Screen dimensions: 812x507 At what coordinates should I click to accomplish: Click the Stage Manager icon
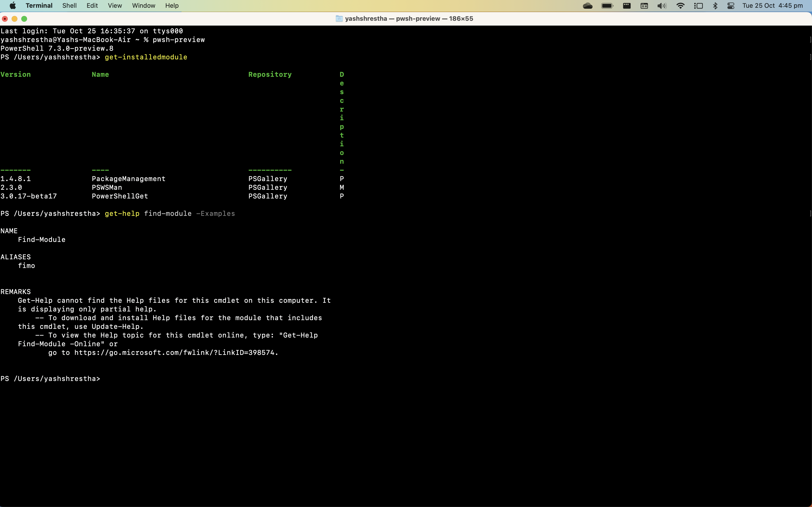[x=698, y=6]
